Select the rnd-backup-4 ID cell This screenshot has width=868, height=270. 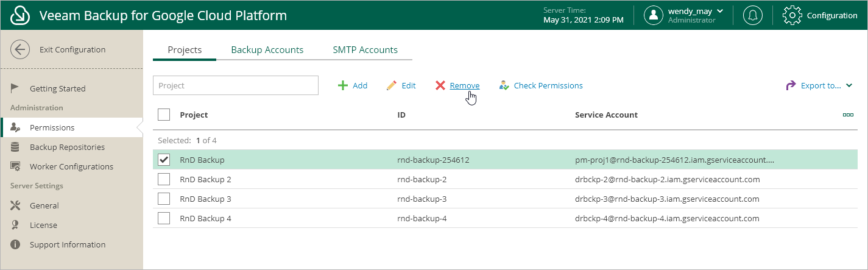point(422,218)
